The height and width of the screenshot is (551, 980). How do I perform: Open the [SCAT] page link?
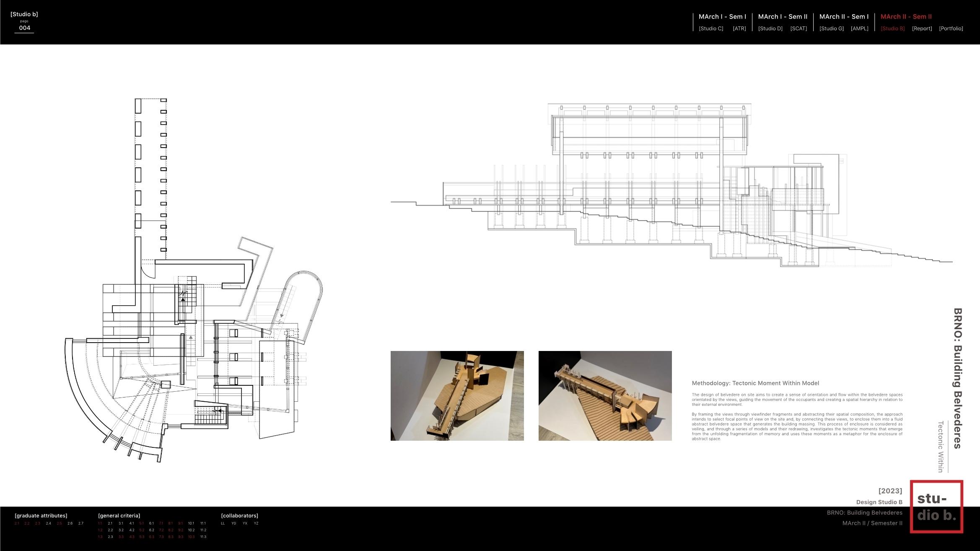(799, 29)
